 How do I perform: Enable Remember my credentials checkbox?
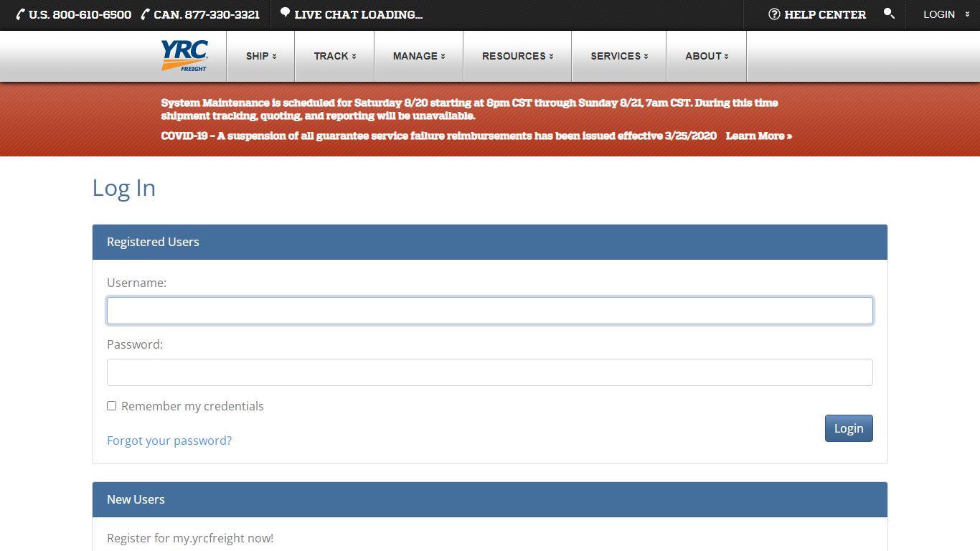111,406
